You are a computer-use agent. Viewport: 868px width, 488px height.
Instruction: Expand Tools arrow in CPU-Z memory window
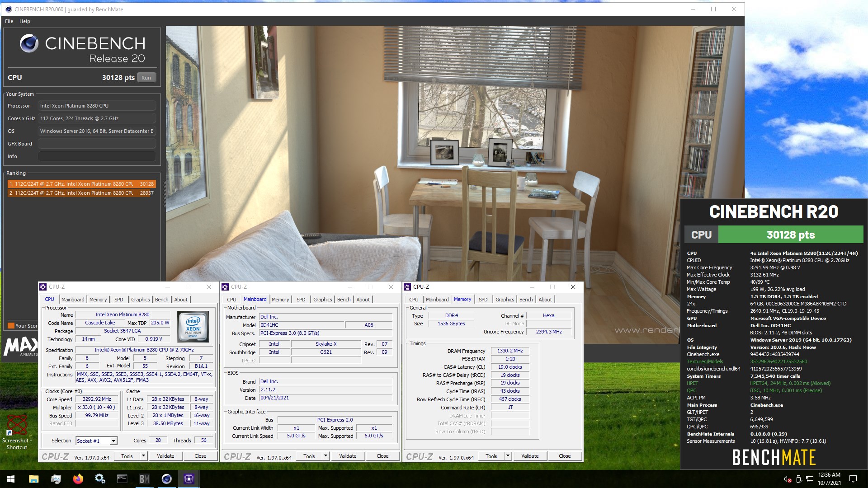pyautogui.click(x=508, y=456)
